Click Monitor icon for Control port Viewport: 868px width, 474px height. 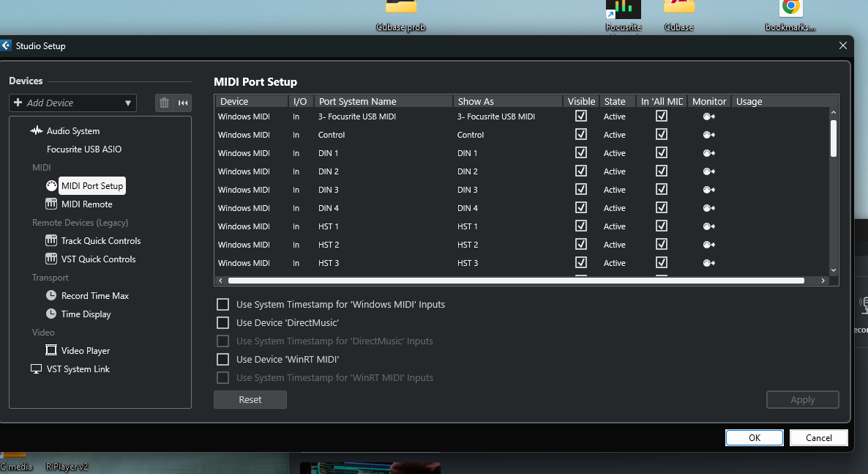(708, 135)
